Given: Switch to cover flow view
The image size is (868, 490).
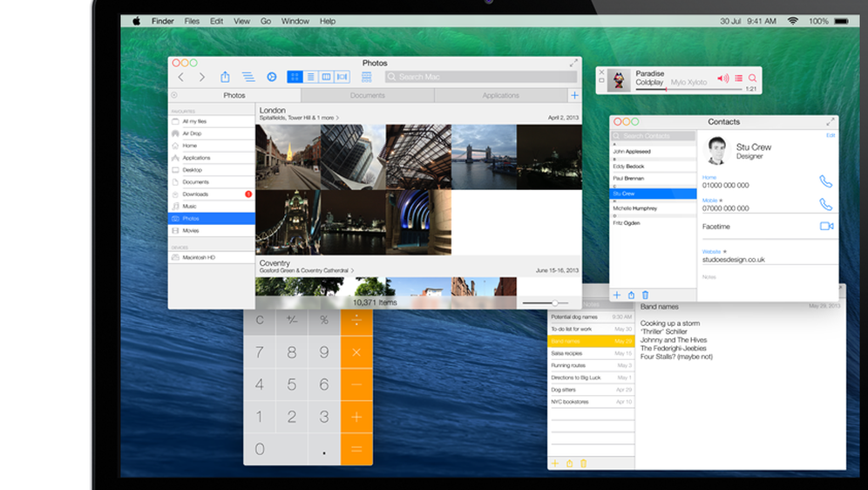Looking at the screenshot, I should coord(342,77).
